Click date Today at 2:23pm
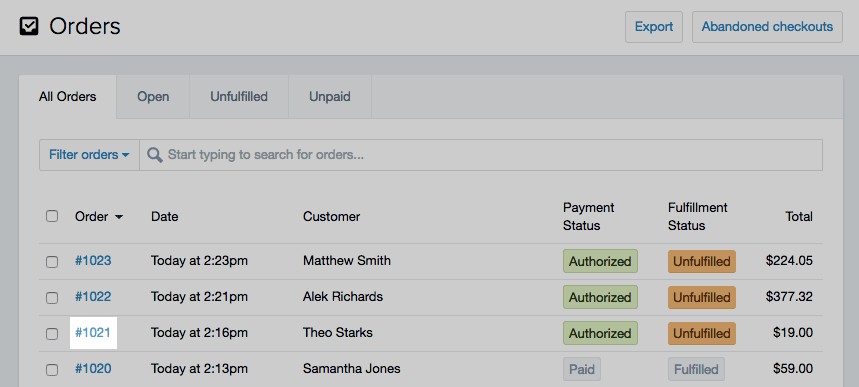 tap(199, 260)
